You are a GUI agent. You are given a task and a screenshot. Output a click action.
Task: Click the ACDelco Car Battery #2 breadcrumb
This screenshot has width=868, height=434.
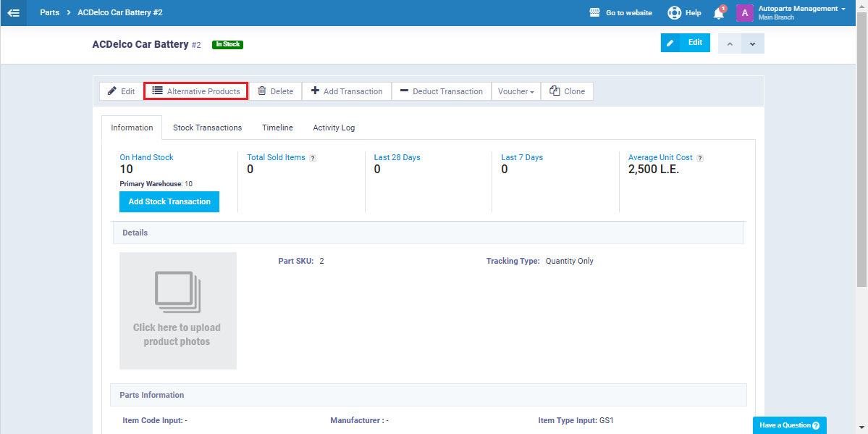tap(120, 12)
